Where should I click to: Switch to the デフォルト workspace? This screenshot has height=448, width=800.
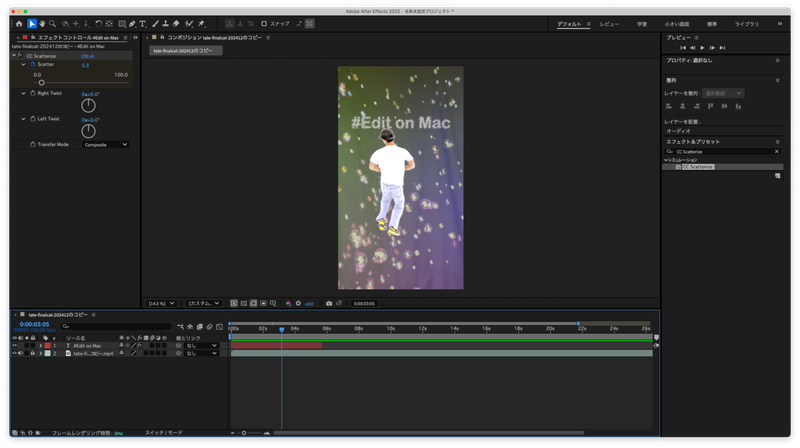pos(569,24)
